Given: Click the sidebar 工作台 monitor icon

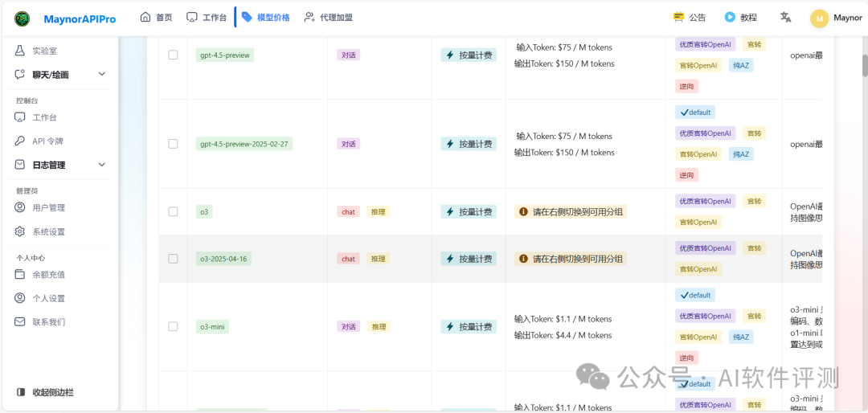Looking at the screenshot, I should tap(20, 117).
